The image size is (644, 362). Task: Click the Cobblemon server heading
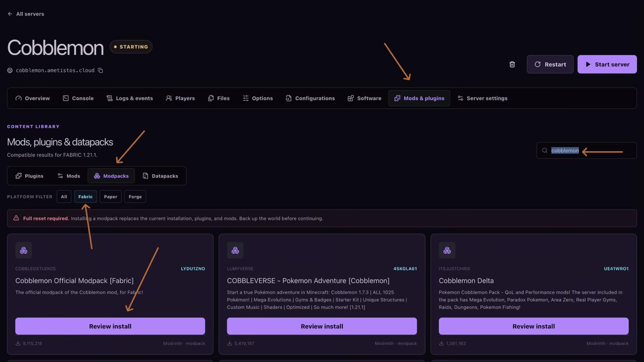[55, 48]
